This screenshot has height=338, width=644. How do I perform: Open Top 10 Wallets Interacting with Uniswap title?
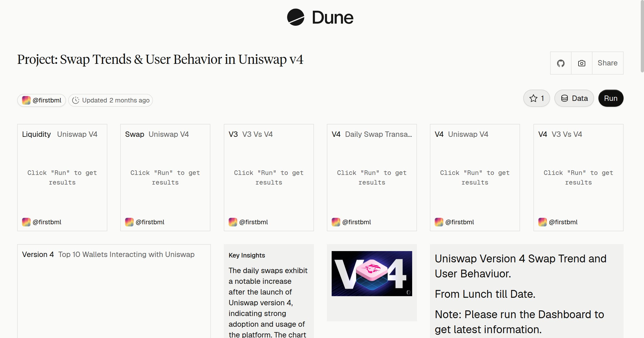[126, 254]
